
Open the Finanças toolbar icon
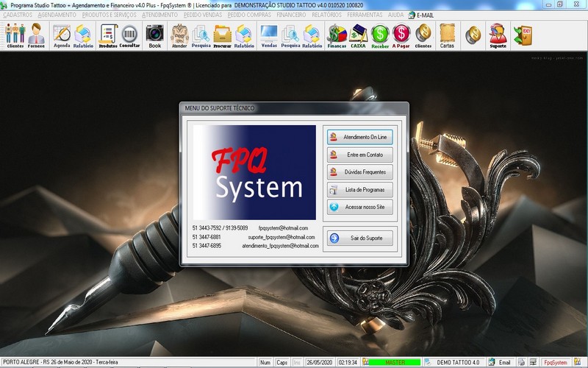[337, 35]
